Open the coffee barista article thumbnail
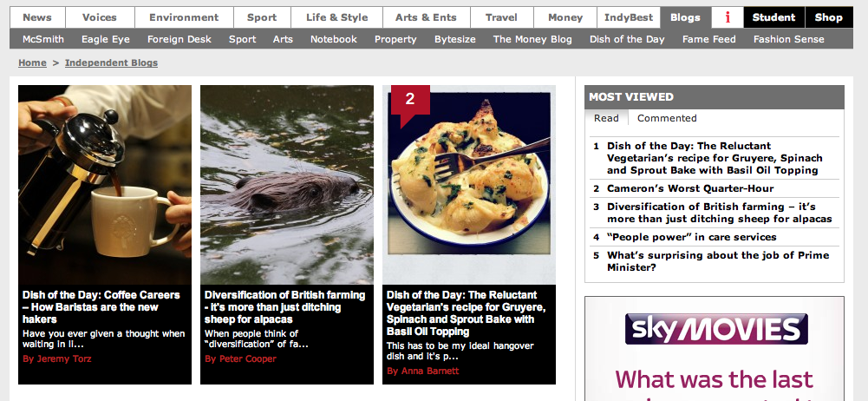 tap(105, 184)
